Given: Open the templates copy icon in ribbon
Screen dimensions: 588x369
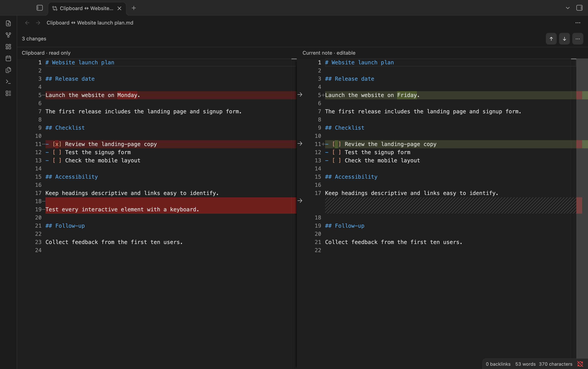Looking at the screenshot, I should tap(8, 70).
